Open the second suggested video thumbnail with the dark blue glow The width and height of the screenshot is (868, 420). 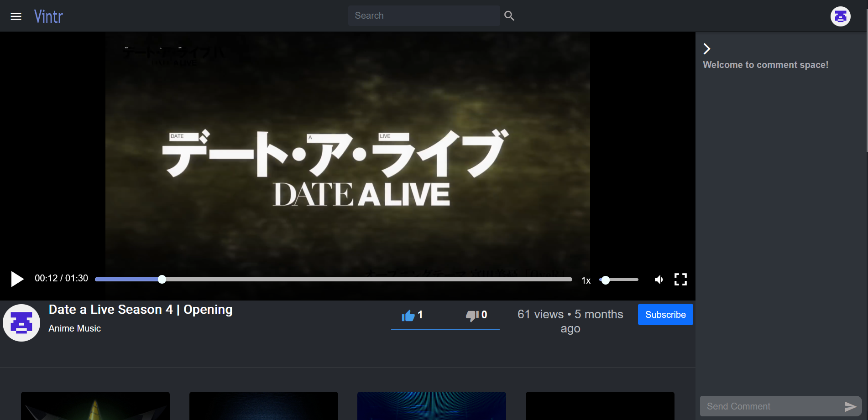coord(264,406)
